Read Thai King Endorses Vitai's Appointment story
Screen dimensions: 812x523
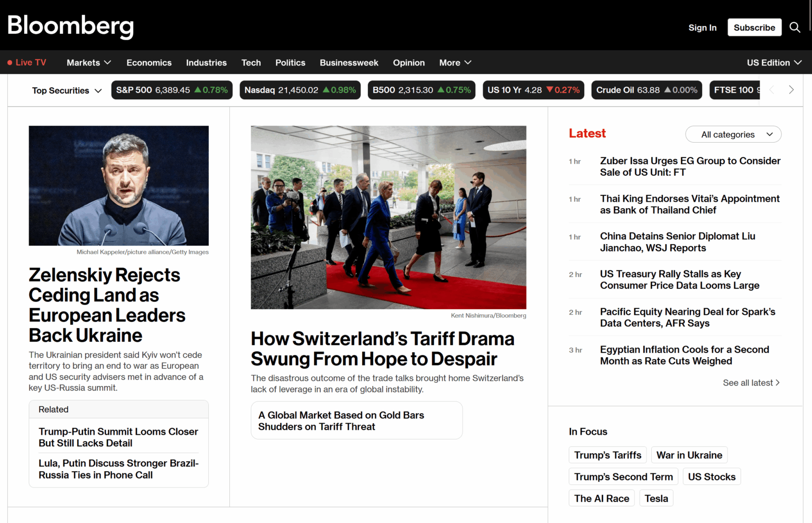[x=690, y=204]
